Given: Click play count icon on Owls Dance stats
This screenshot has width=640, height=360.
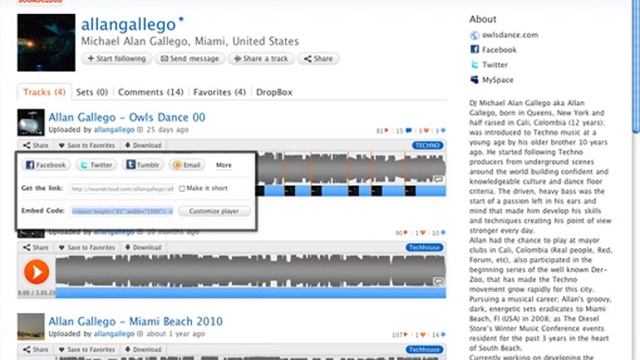Looking at the screenshot, I should tap(387, 131).
